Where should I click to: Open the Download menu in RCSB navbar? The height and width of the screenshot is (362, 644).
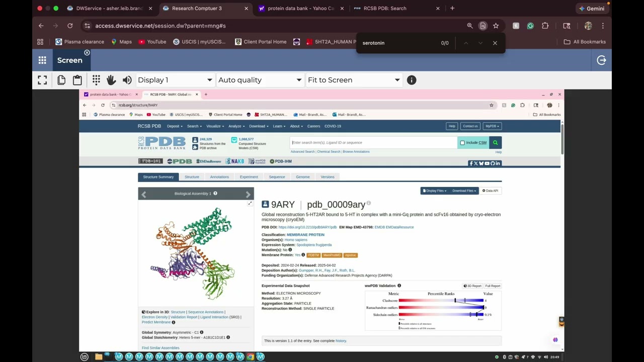click(x=258, y=126)
